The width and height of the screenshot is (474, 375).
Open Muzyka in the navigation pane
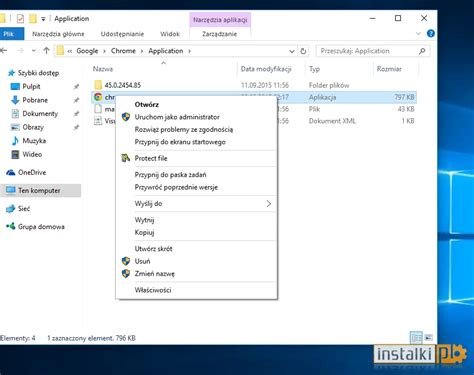[34, 141]
